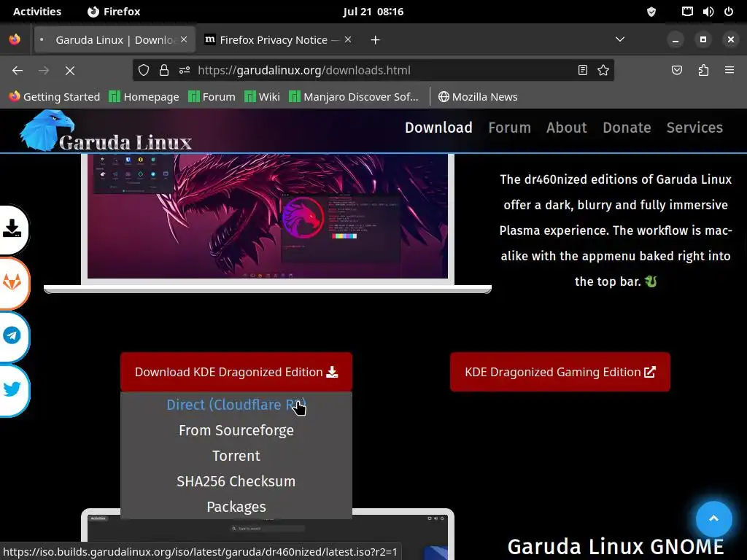Close the Firefox Privacy Notice tab
This screenshot has height=560, width=747.
point(348,39)
